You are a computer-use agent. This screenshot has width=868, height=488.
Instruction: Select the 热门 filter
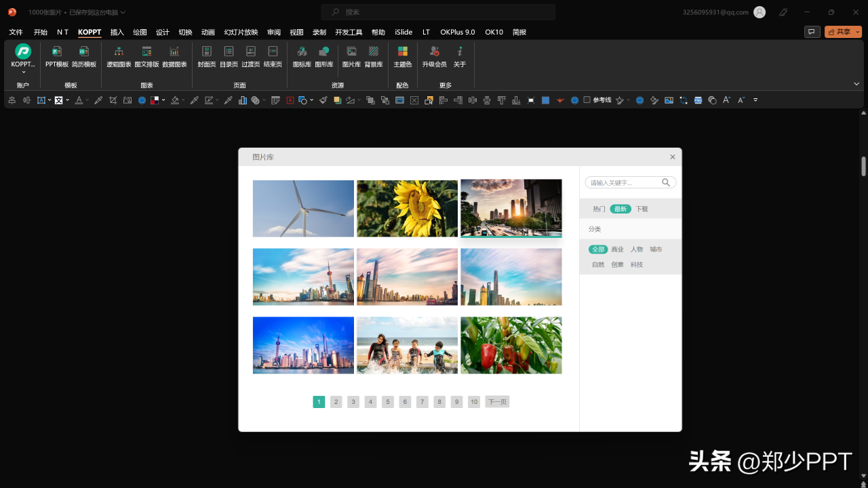[x=599, y=209]
